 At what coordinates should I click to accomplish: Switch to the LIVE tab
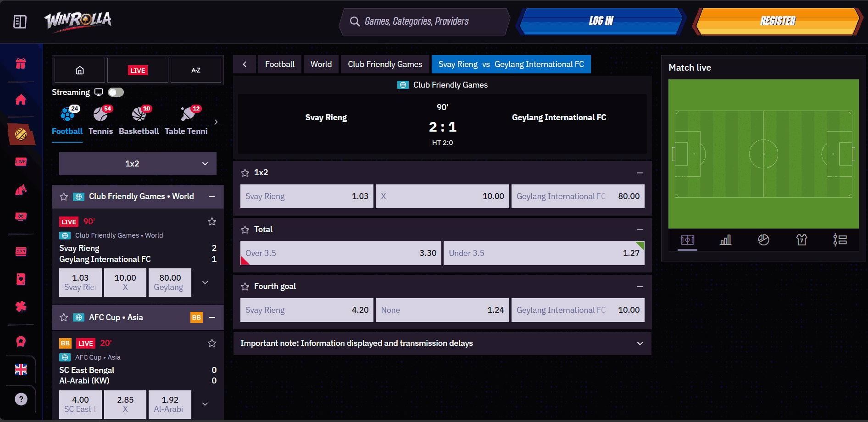coord(138,70)
